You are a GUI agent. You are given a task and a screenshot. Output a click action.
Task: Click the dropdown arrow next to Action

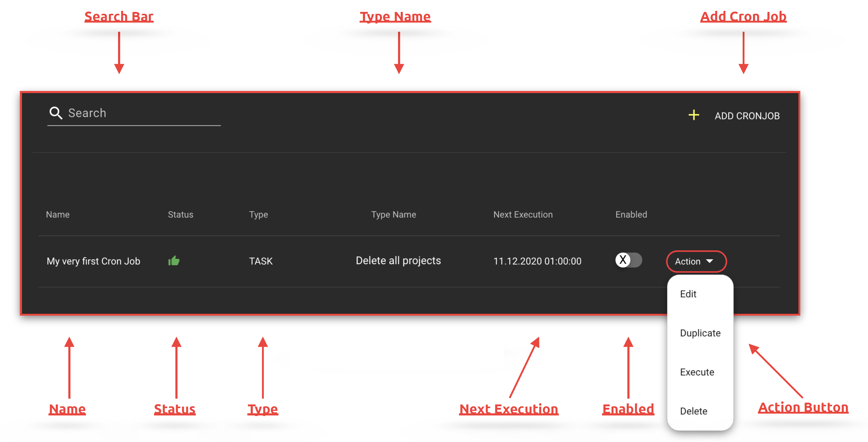point(709,261)
